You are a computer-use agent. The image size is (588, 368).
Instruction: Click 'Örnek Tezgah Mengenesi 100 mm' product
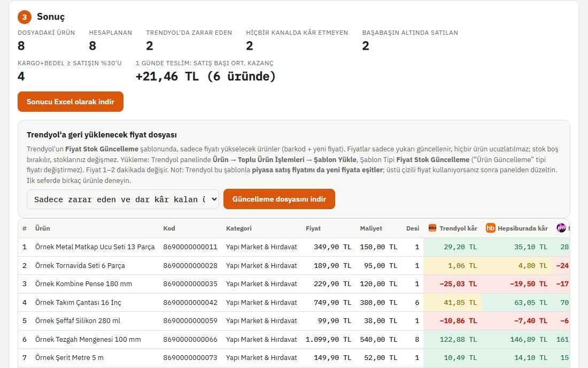tap(88, 340)
